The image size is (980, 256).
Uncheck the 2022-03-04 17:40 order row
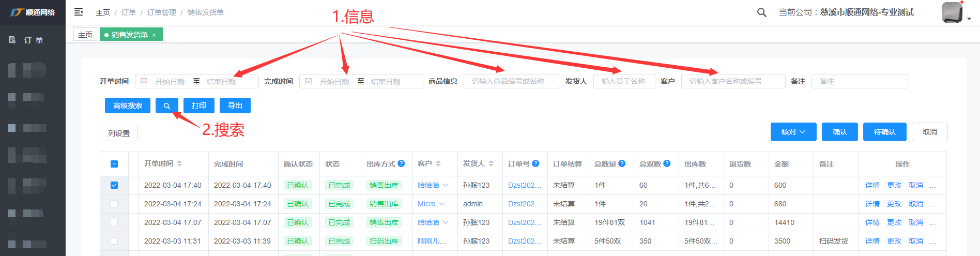point(114,185)
